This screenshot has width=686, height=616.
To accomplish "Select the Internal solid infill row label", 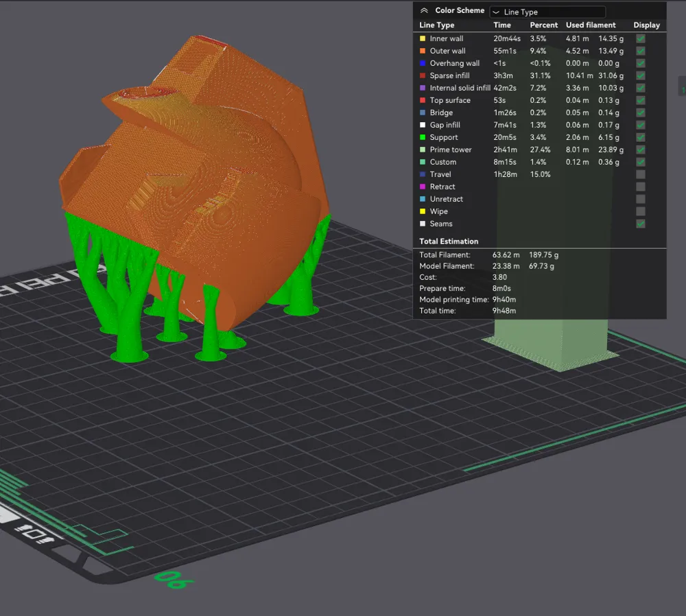I will click(460, 88).
